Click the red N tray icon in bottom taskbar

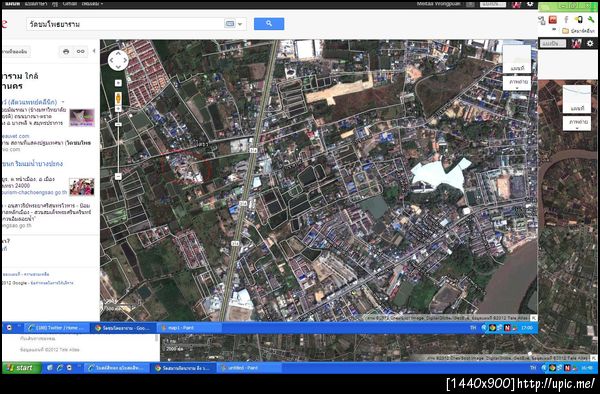[567, 368]
